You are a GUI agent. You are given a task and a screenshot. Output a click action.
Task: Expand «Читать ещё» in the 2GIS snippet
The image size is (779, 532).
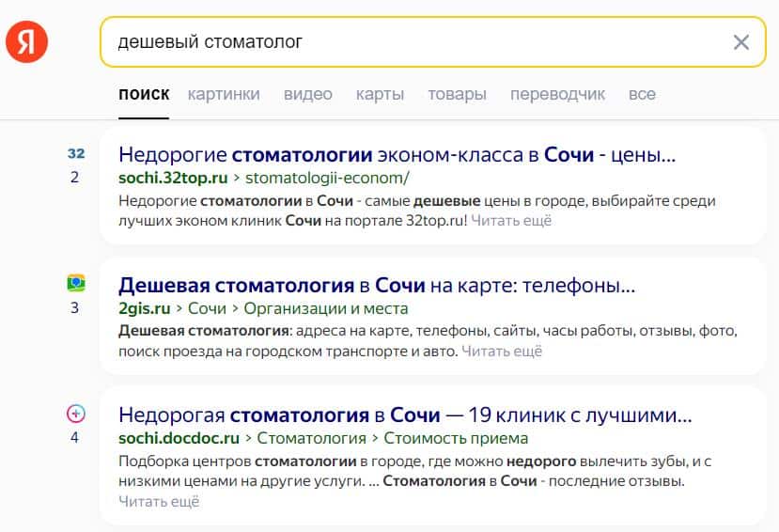coord(502,352)
